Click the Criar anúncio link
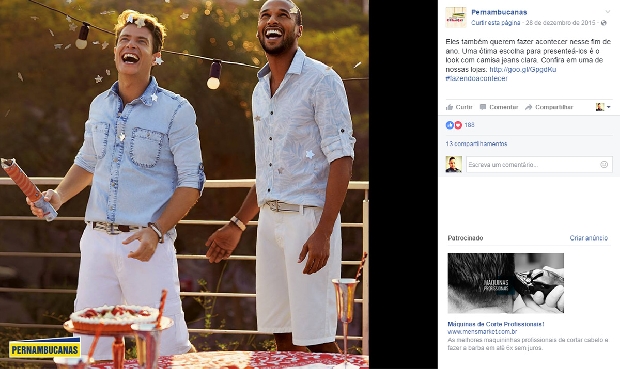Screen dimensions: 620x369 [589, 238]
